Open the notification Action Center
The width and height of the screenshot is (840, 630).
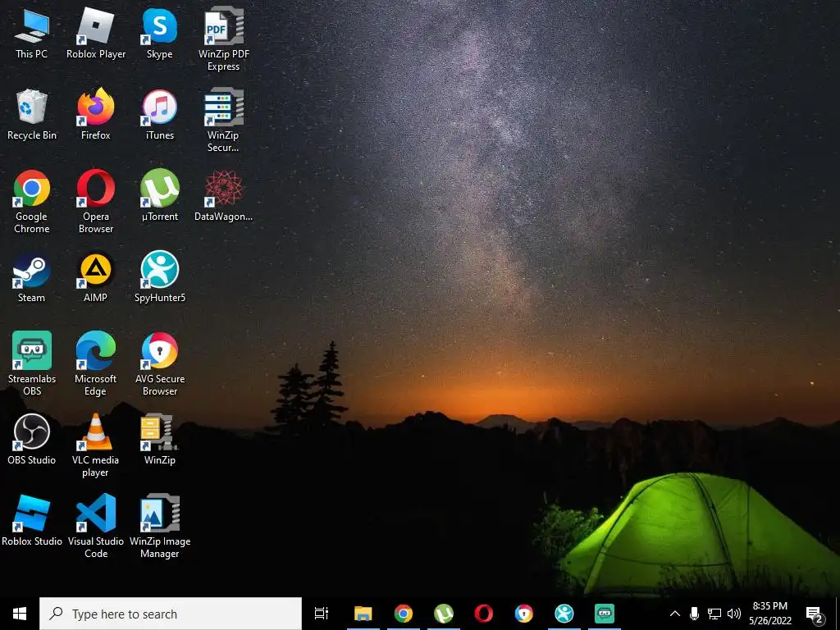pyautogui.click(x=815, y=614)
